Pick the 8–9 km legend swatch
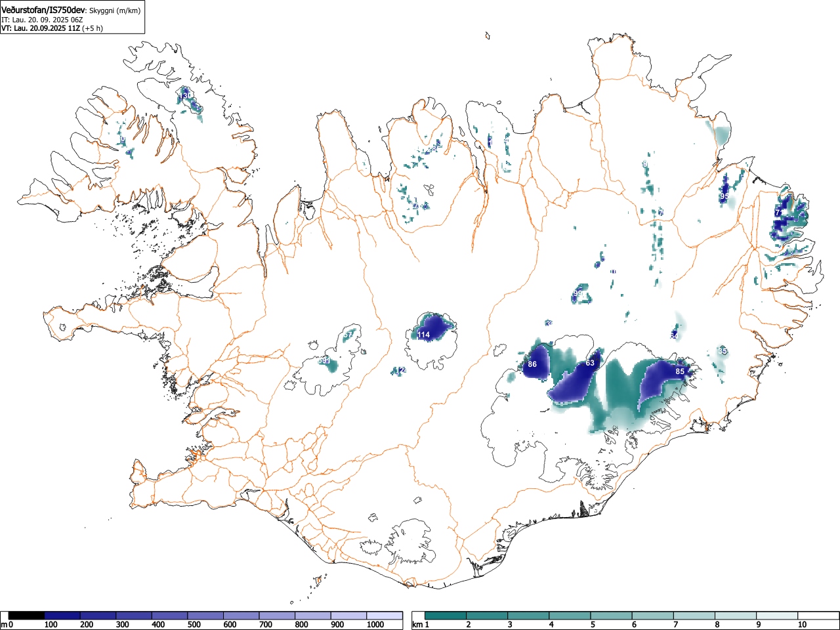 tap(736, 616)
